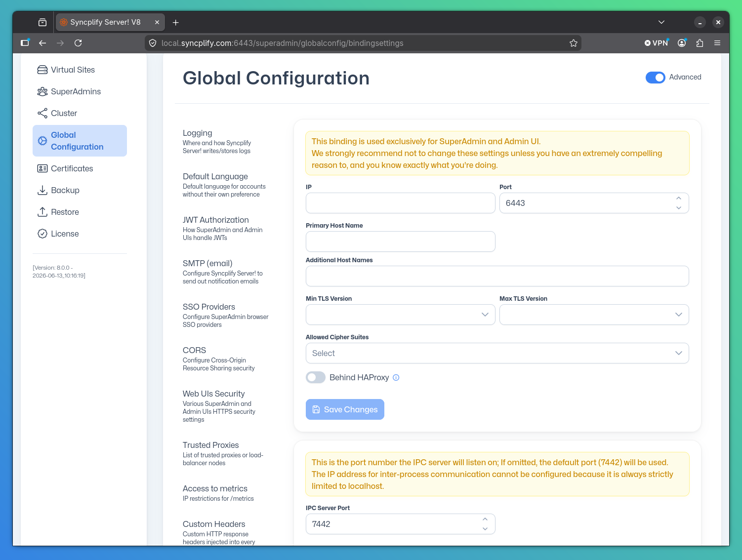Screen dimensions: 742x560
Task: Click the Additional Host Names field
Action: point(497,276)
